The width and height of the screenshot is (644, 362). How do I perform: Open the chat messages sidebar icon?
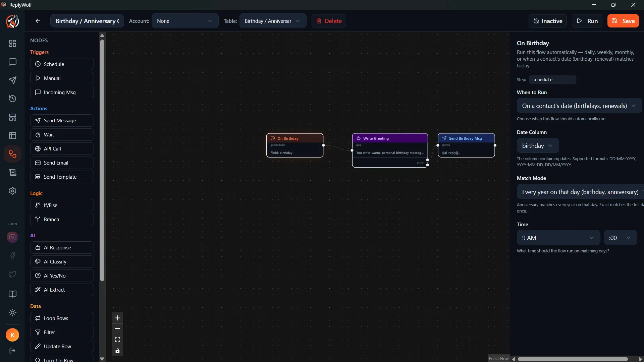(x=12, y=62)
